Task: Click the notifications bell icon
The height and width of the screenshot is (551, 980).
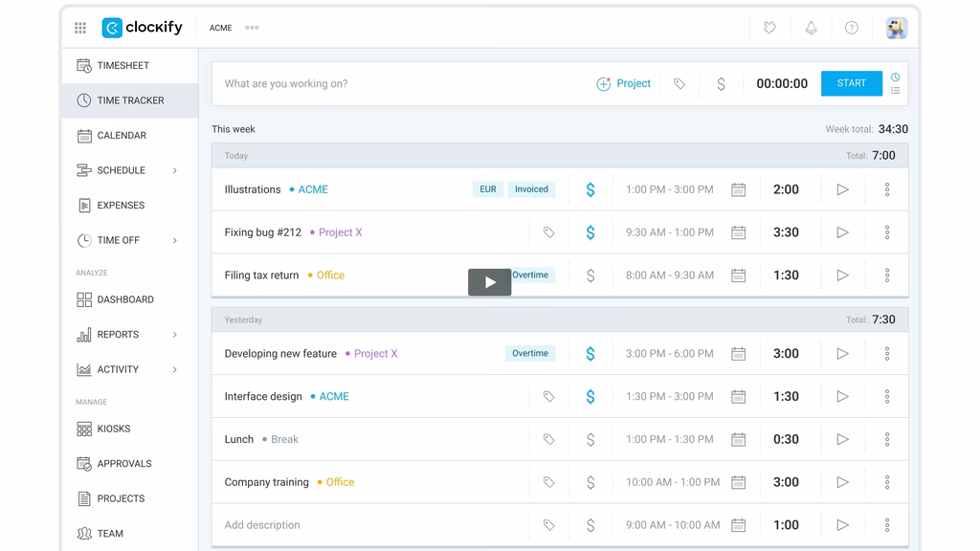Action: 811,28
